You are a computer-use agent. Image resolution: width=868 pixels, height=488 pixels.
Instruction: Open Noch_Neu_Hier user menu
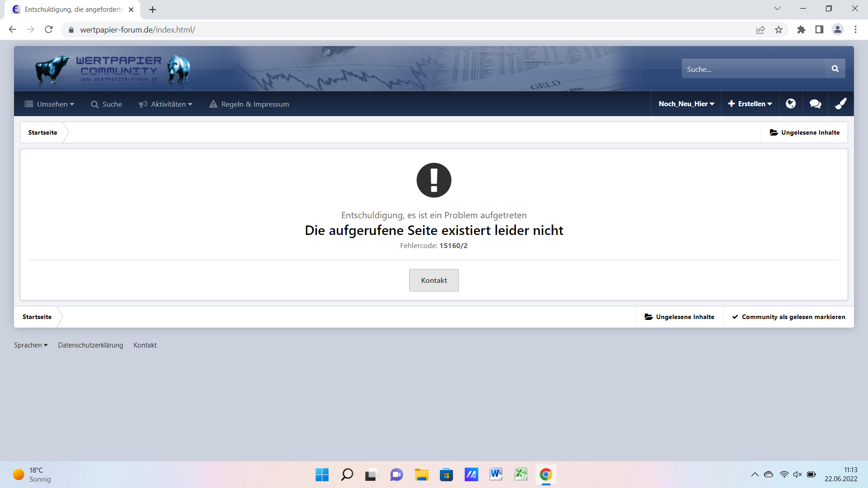[x=686, y=104]
